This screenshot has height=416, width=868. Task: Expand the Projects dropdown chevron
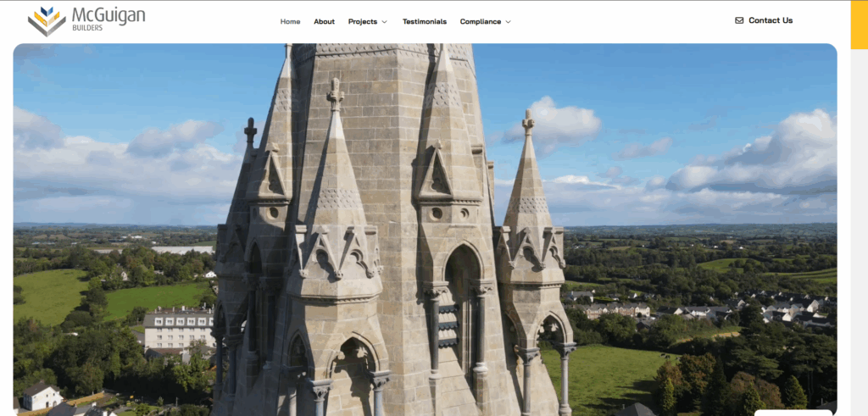(x=384, y=22)
